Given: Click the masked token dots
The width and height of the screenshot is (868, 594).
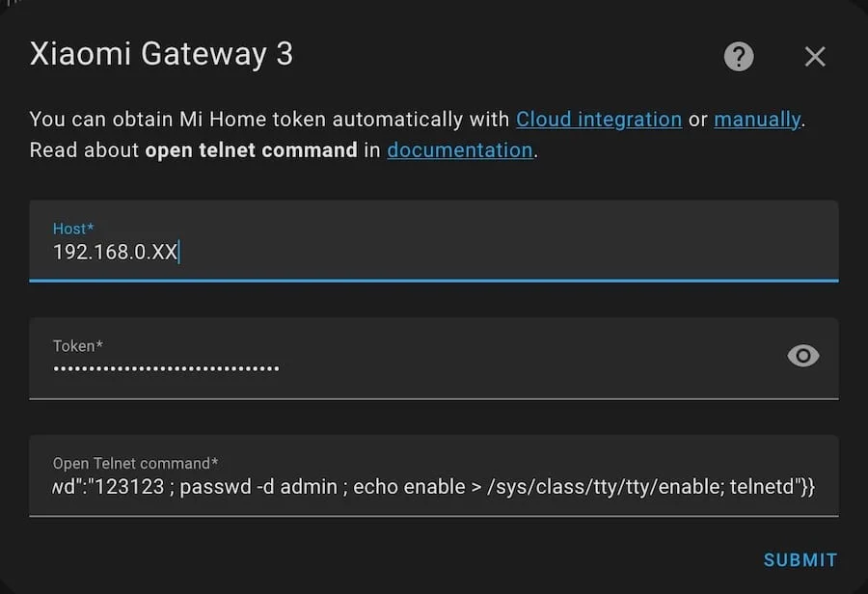Looking at the screenshot, I should pyautogui.click(x=166, y=368).
